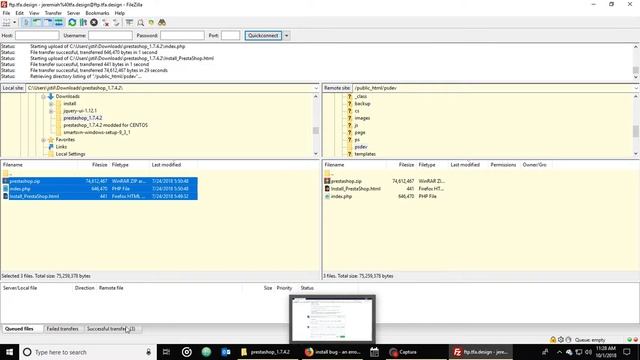The width and height of the screenshot is (640, 360).
Task: Open the Windows Start menu
Action: [x=9, y=352]
